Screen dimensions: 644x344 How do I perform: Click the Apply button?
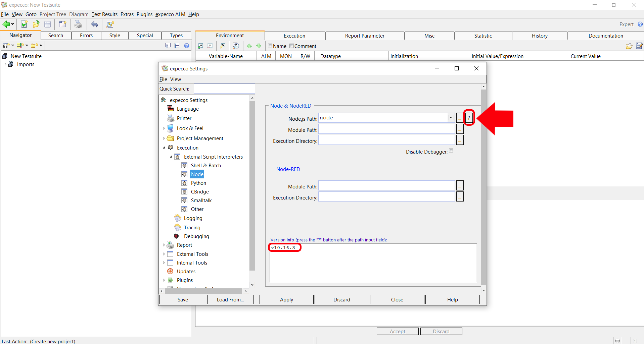coord(286,299)
